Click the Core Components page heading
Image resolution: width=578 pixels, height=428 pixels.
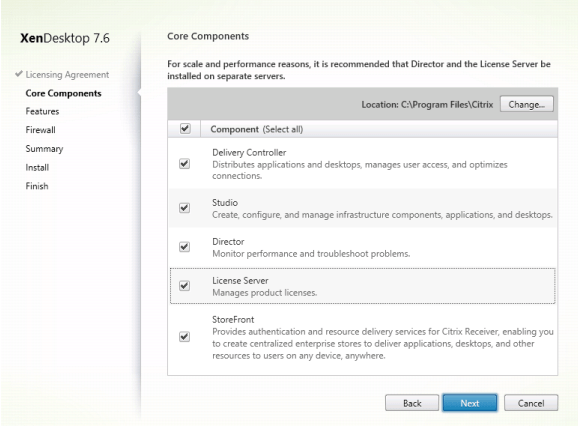click(208, 36)
